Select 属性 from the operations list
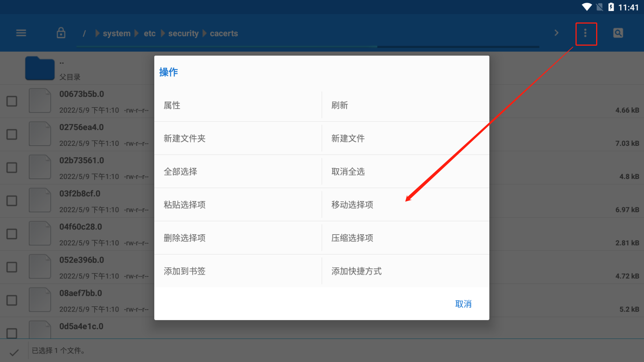Screen dimensions: 644x362 coord(172,105)
